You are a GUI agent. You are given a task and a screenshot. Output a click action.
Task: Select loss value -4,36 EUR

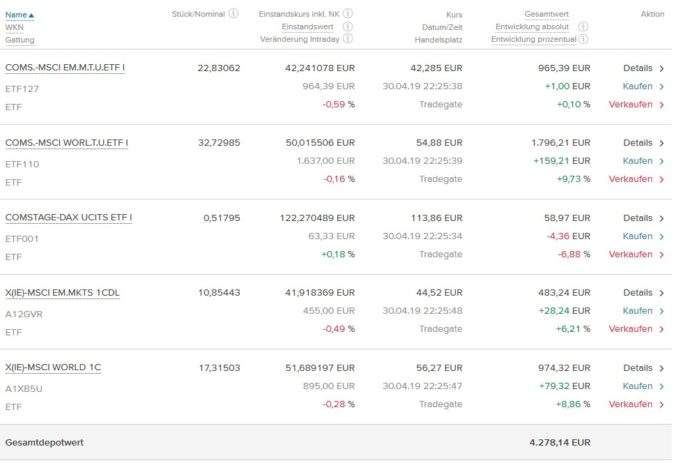pyautogui.click(x=568, y=236)
